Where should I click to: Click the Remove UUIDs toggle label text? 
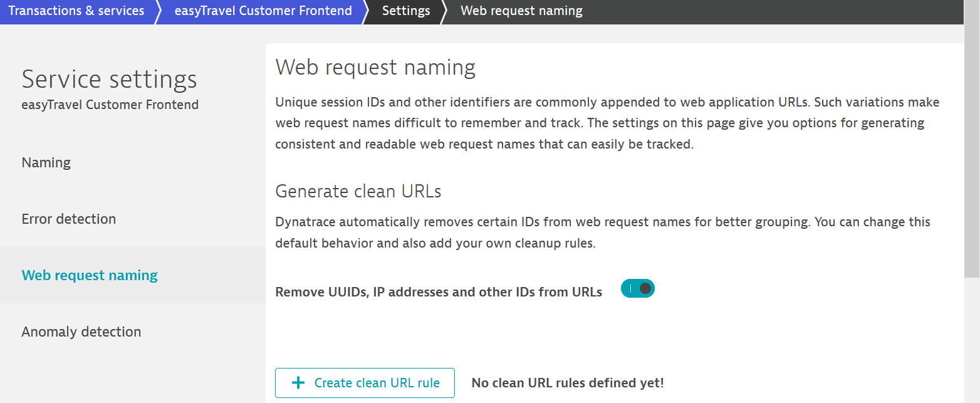click(x=439, y=292)
